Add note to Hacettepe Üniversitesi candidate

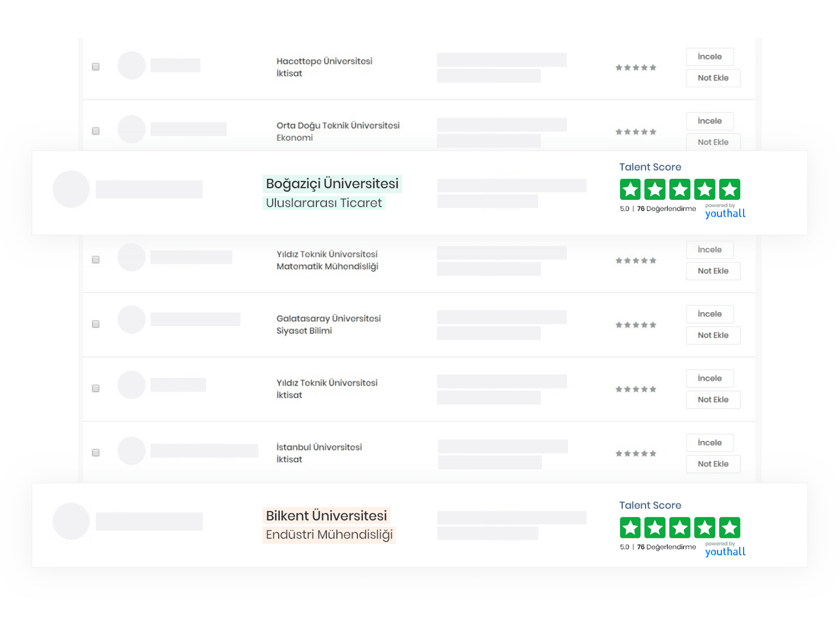click(713, 78)
